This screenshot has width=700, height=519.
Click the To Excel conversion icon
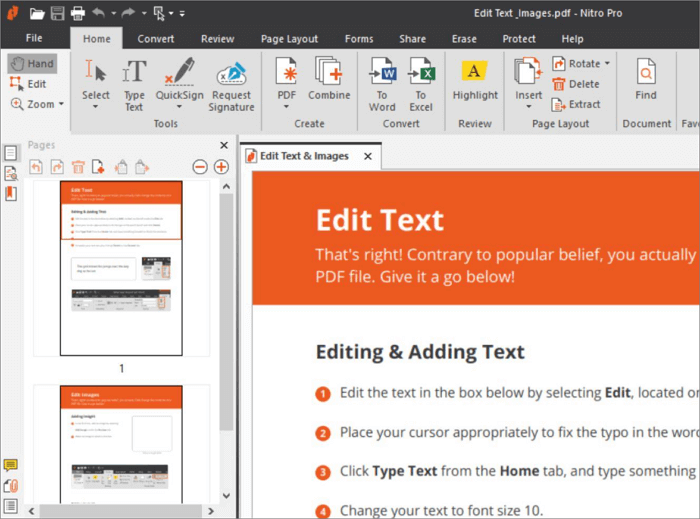(421, 82)
